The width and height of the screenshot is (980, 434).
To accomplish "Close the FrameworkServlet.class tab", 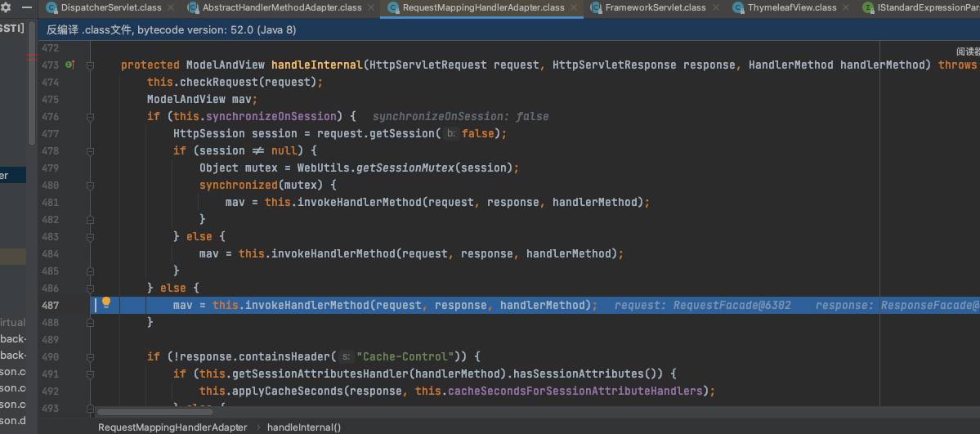I will point(716,8).
